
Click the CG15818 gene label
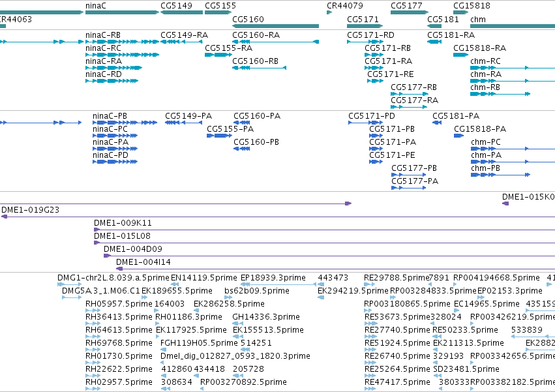472,6
